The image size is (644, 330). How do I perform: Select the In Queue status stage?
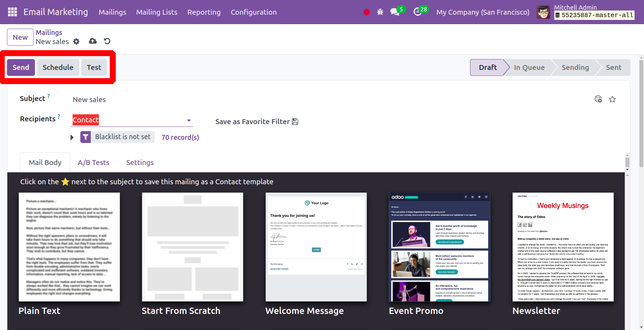pyautogui.click(x=529, y=67)
